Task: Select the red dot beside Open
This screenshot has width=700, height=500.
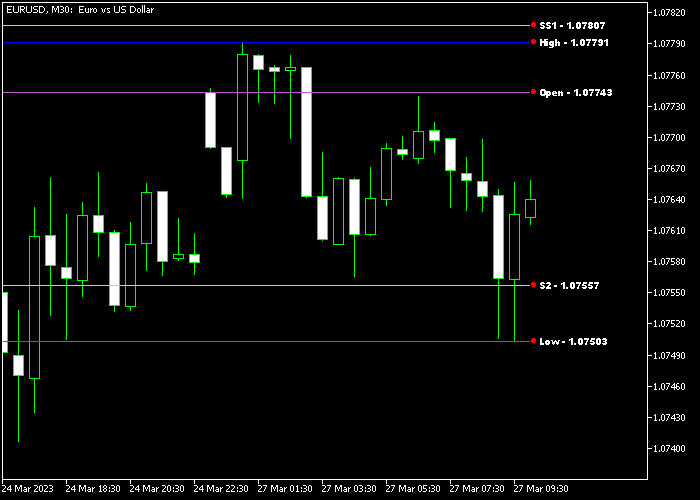Action: pyautogui.click(x=533, y=92)
